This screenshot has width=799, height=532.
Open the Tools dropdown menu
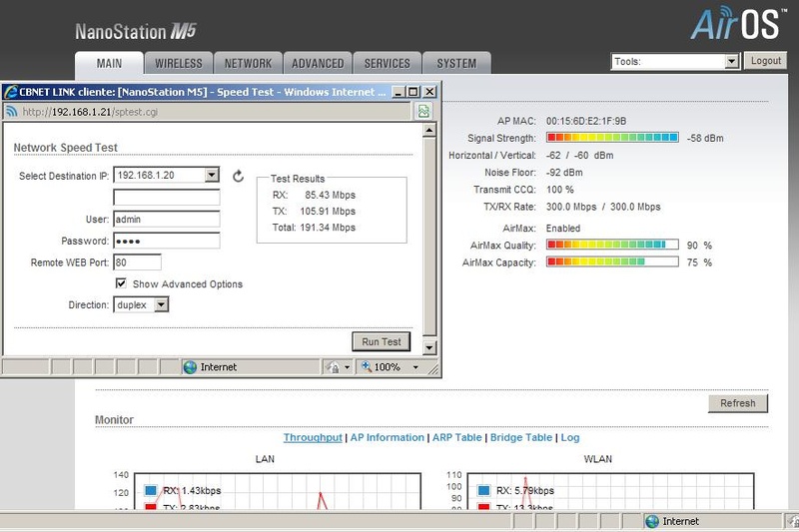point(676,61)
